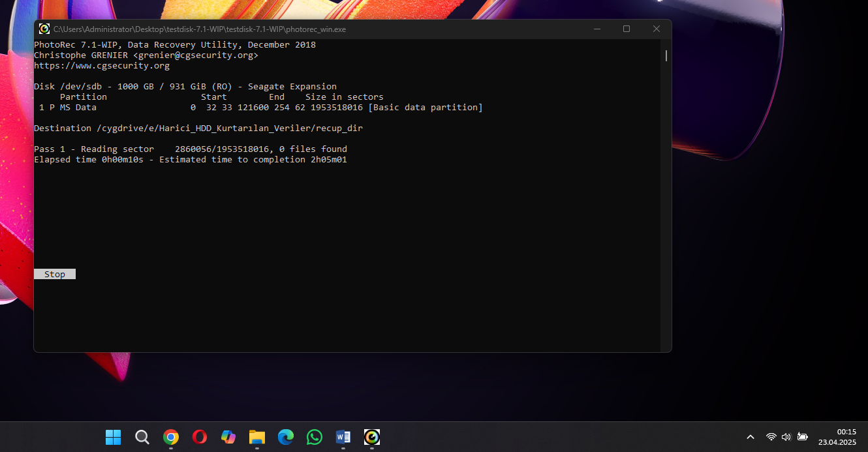Click the battery tray icon
Viewport: 868px width, 452px height.
point(802,437)
